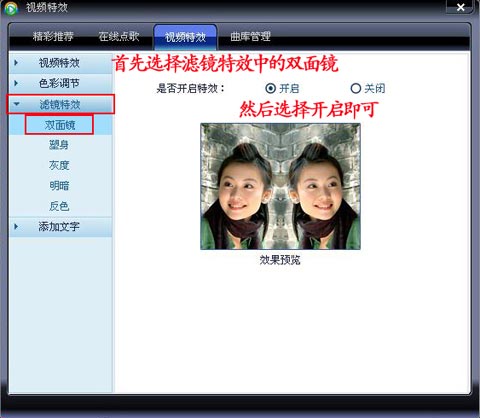
Task: Choose the 灰度 filter
Action: (60, 165)
